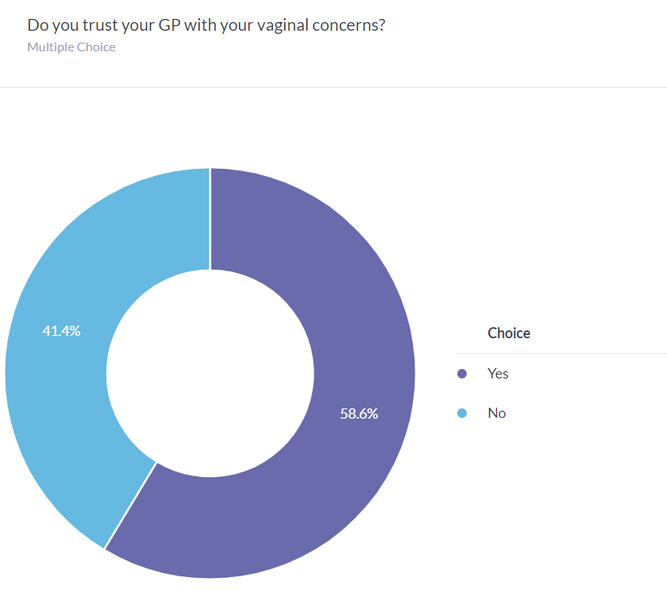This screenshot has height=600, width=667.
Task: Click the lower-left white gap between segments
Action: pos(130,506)
